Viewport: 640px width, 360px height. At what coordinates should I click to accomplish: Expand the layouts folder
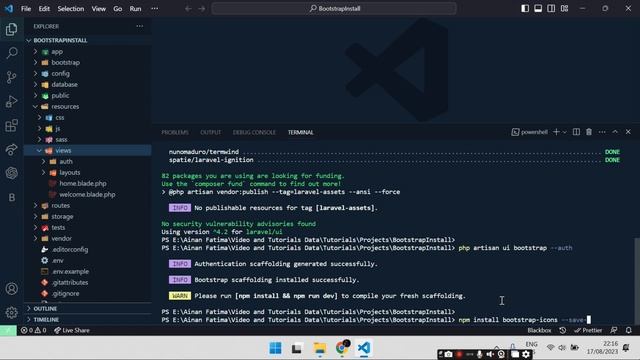pos(88,173)
